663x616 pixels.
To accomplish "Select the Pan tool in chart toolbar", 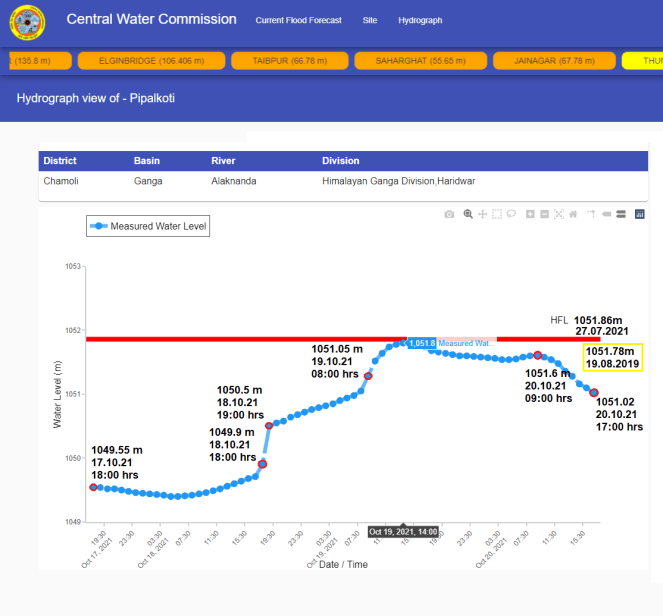I will (x=483, y=214).
